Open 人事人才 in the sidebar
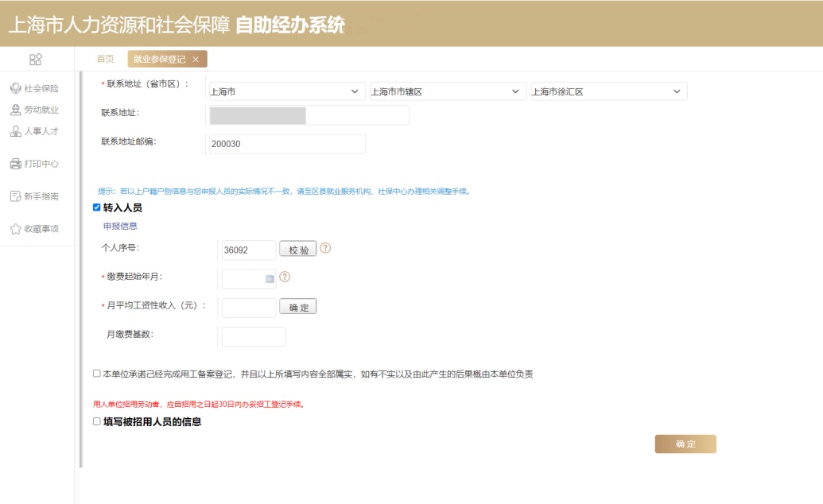 (x=34, y=131)
